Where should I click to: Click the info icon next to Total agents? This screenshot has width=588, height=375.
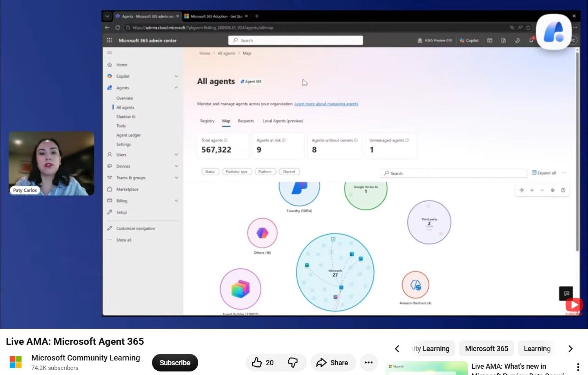pyautogui.click(x=226, y=140)
